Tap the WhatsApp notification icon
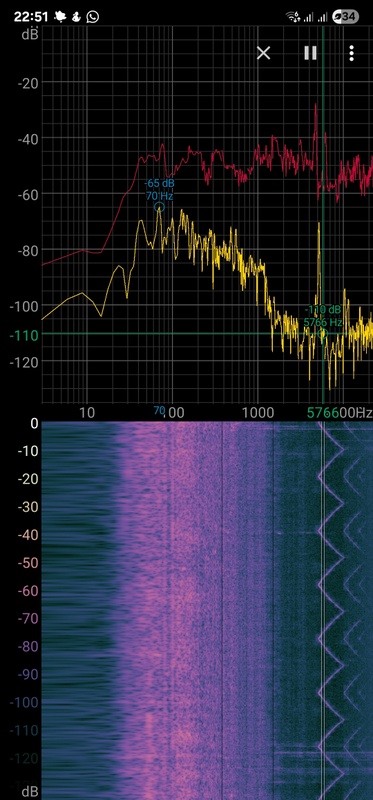The width and height of the screenshot is (373, 800). (x=93, y=17)
